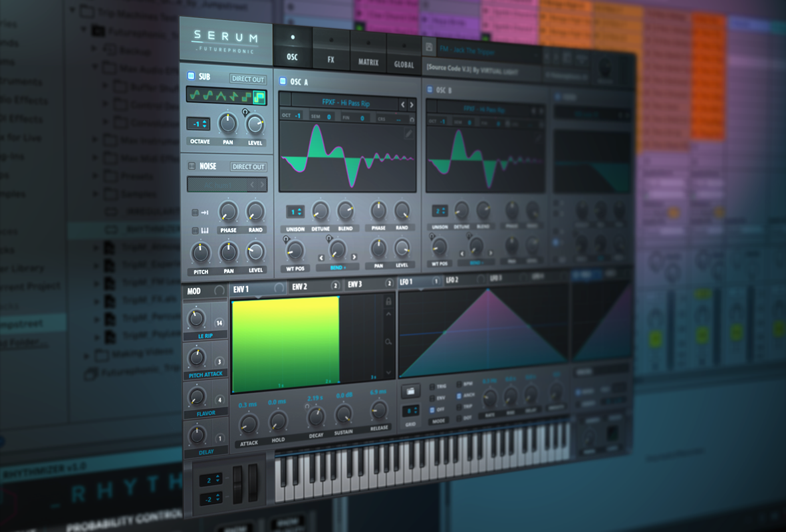Click the envelope display up chevron
786x532 pixels.
click(388, 314)
